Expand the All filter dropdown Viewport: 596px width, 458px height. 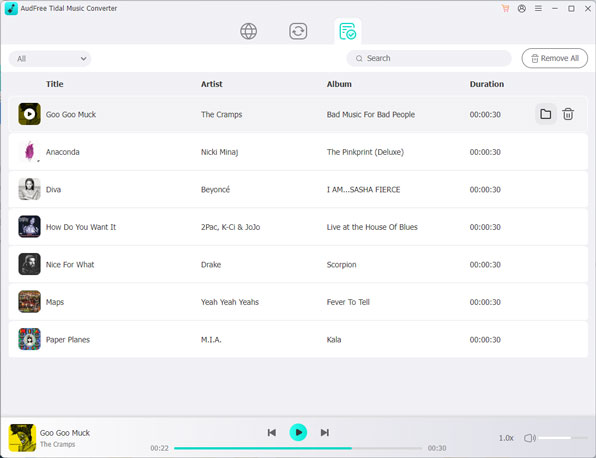(x=50, y=59)
